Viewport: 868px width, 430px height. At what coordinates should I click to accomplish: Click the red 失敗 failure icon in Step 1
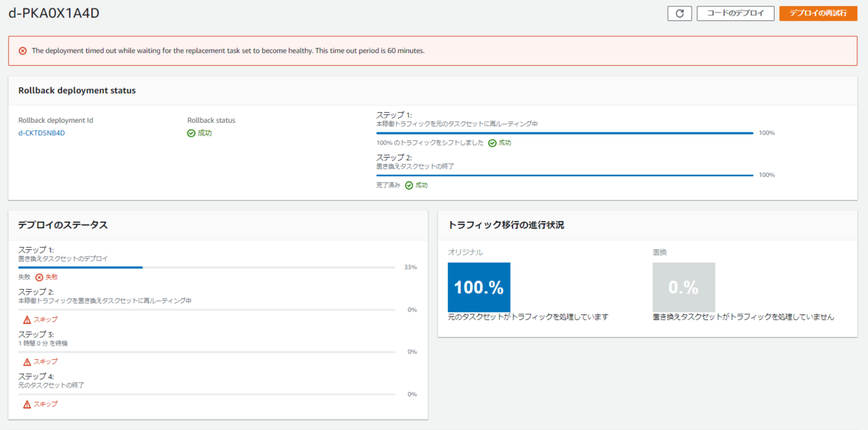point(39,277)
